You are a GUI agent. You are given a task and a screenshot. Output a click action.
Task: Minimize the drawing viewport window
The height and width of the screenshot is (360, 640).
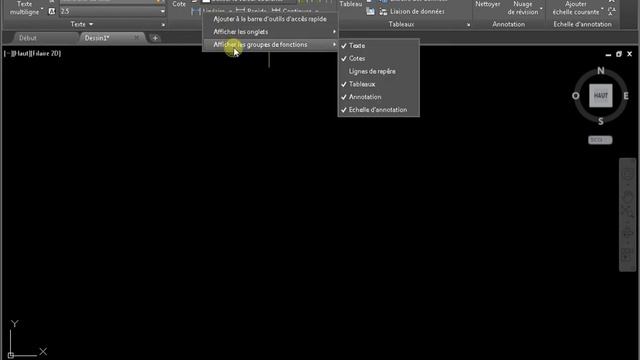[608, 54]
